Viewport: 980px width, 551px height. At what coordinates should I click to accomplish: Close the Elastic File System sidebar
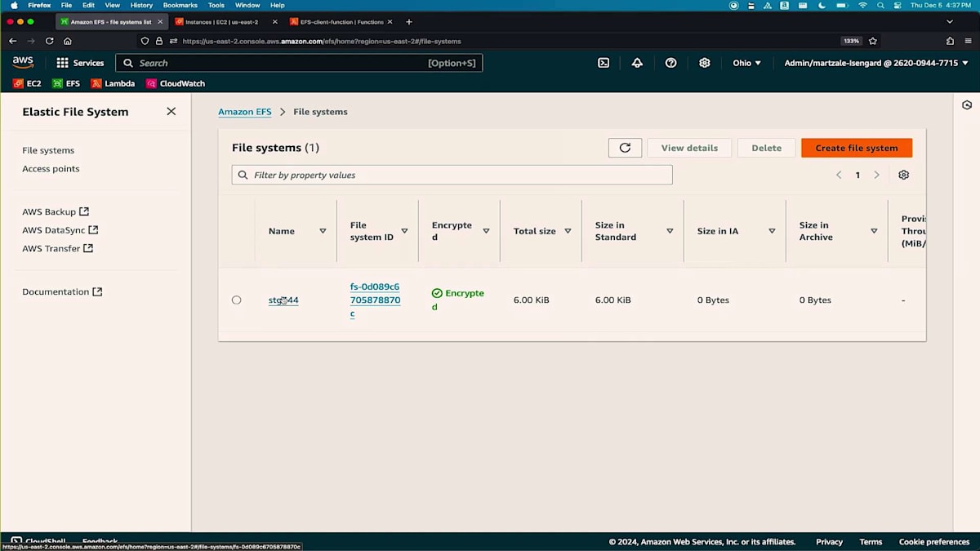[171, 111]
